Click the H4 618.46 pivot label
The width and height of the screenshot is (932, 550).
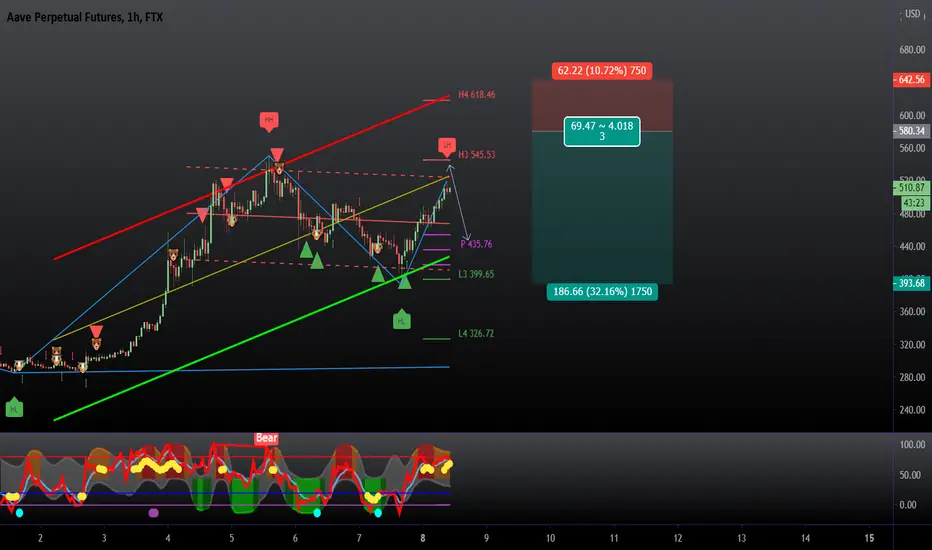coord(477,95)
